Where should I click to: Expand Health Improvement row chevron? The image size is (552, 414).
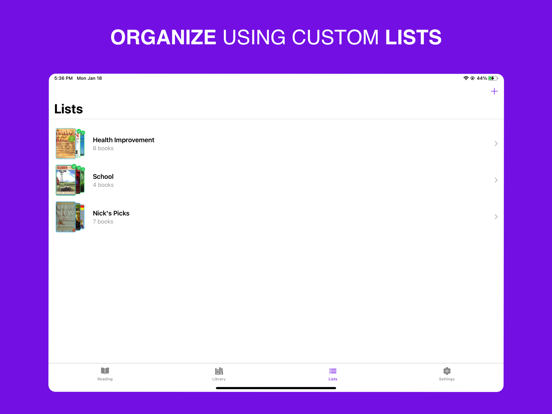tap(496, 144)
